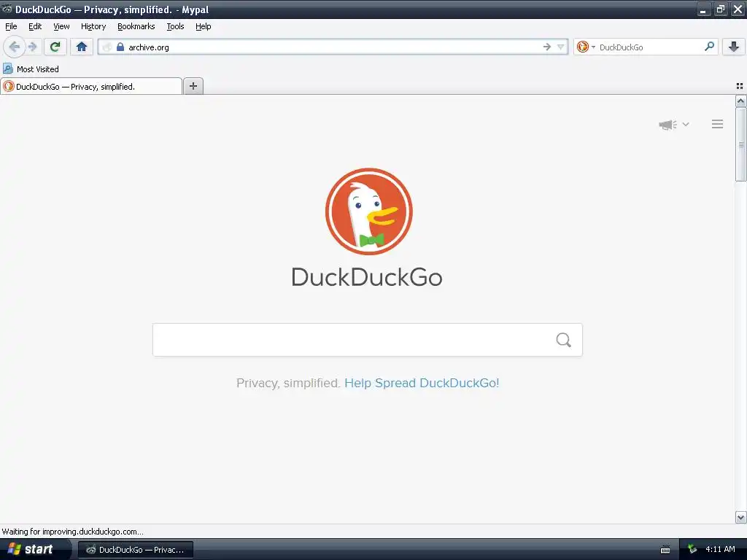This screenshot has width=747, height=560.
Task: Expand the chevron next to megaphone
Action: 686,124
